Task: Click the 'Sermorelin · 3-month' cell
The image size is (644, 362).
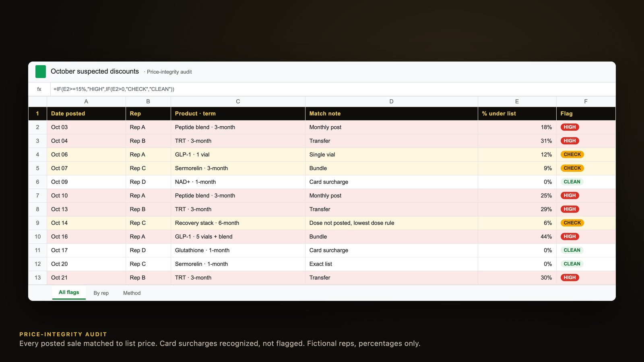Action: click(x=238, y=168)
